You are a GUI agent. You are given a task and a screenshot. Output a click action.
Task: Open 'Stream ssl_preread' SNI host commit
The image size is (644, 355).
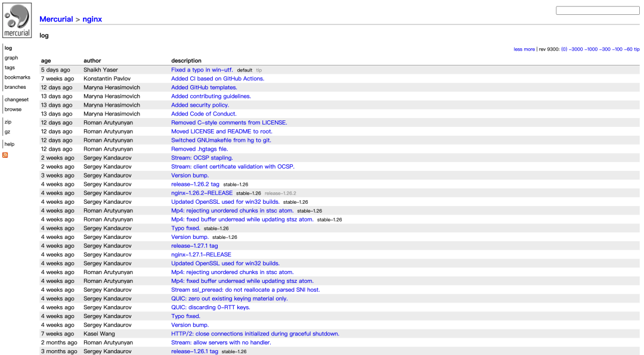pyautogui.click(x=246, y=289)
